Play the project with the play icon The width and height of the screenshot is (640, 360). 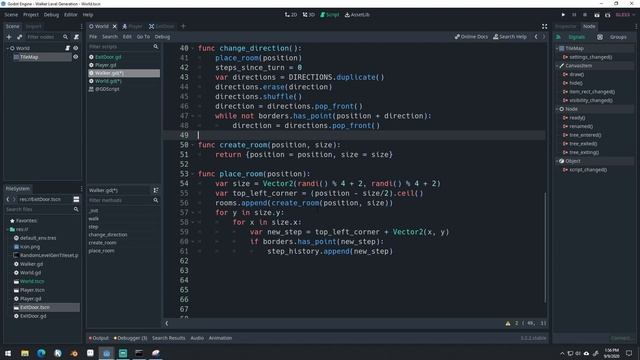pos(563,15)
